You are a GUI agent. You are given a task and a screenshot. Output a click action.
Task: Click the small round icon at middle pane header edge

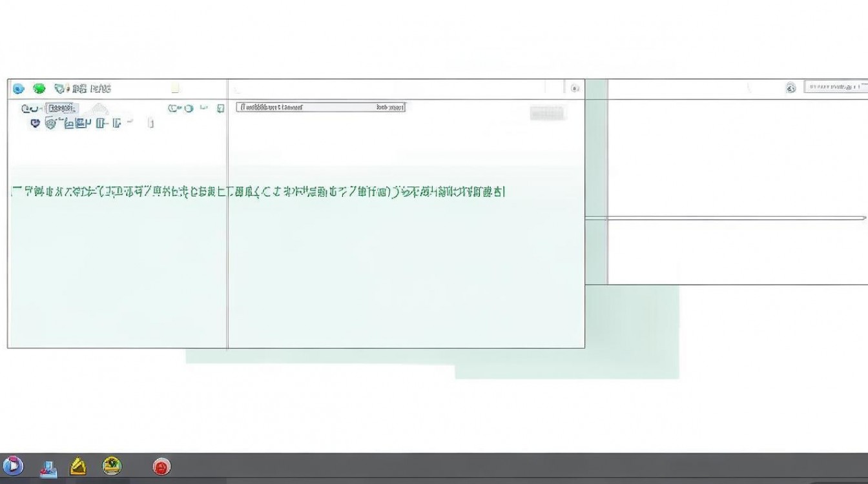[575, 88]
